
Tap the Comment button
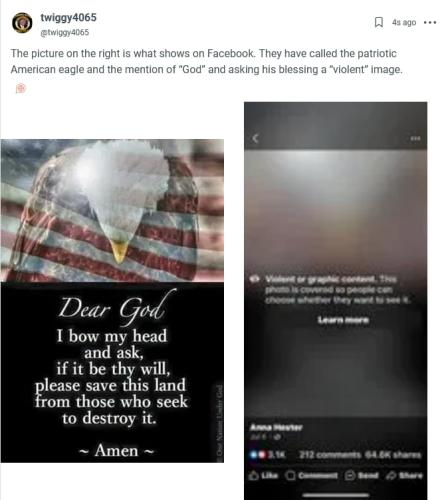click(x=312, y=475)
